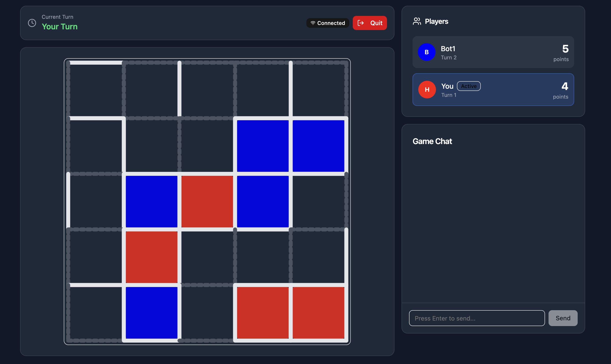Click the Active badge next to You
Screen dimensions: 611x364
pos(468,86)
